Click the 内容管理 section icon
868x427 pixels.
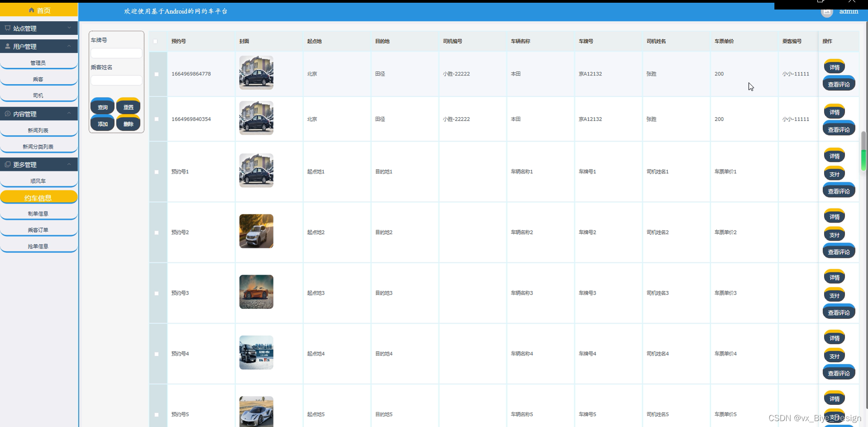coord(8,114)
